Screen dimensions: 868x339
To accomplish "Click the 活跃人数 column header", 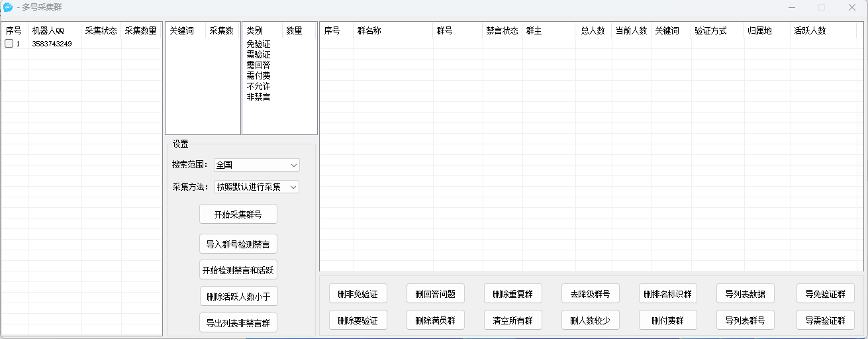I will [810, 30].
